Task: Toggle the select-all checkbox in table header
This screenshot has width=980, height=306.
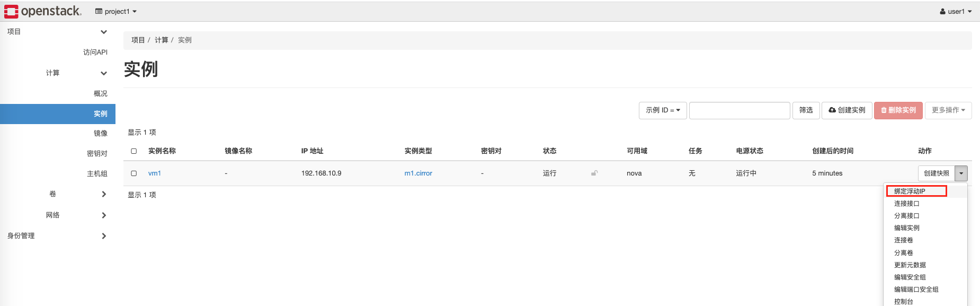Action: click(x=134, y=151)
